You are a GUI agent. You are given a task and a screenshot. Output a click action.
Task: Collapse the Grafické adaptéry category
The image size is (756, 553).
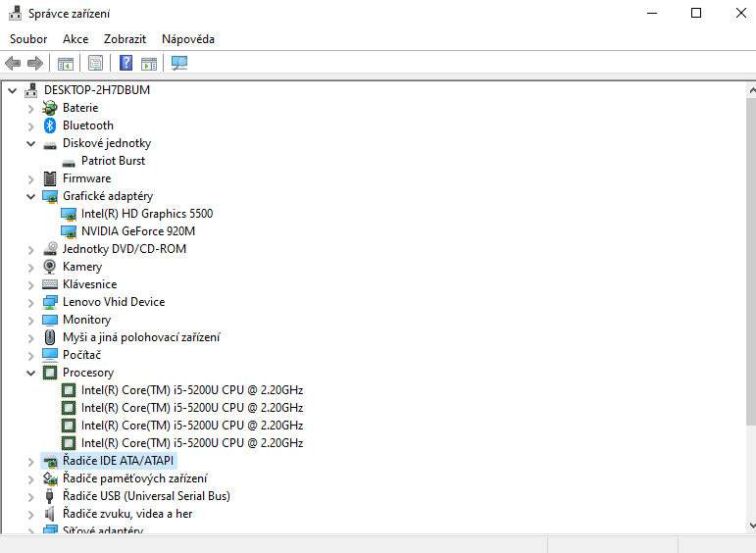(x=30, y=197)
